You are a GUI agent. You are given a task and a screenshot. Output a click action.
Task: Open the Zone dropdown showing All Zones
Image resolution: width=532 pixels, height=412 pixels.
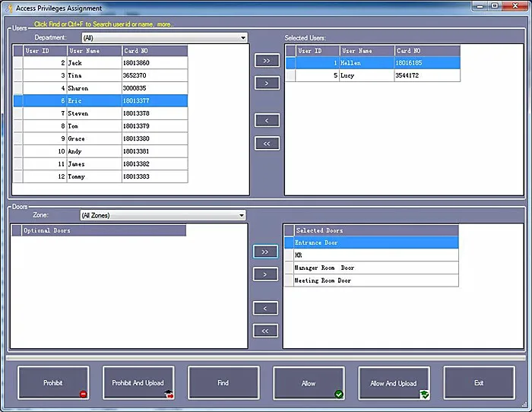click(x=163, y=215)
